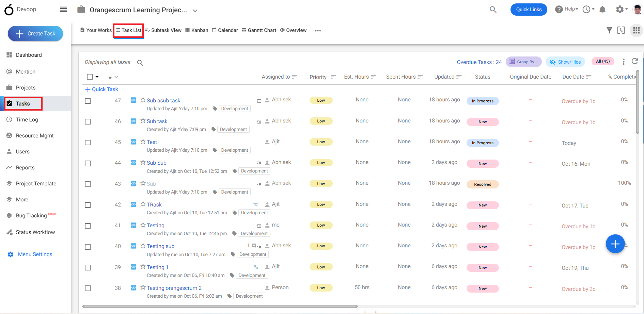Check the box for task 38
The width and height of the screenshot is (644, 314).
[88, 288]
